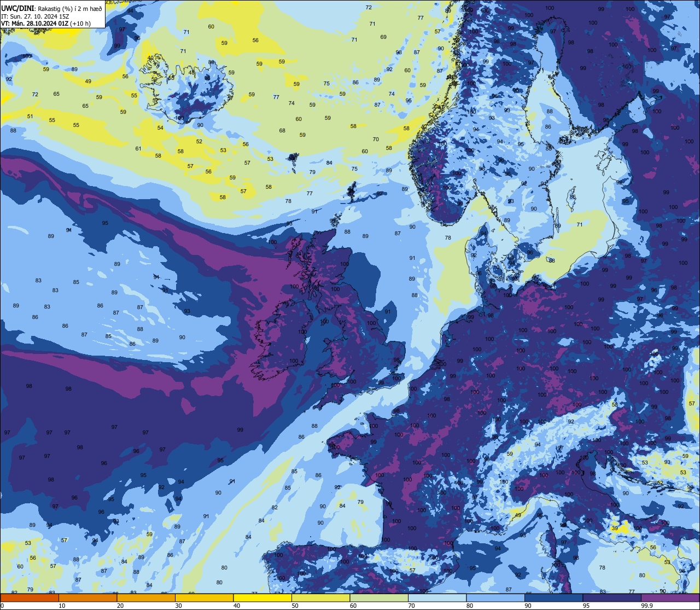Click the legend label "30"
Viewport: 700px width, 610px height.
[178, 606]
